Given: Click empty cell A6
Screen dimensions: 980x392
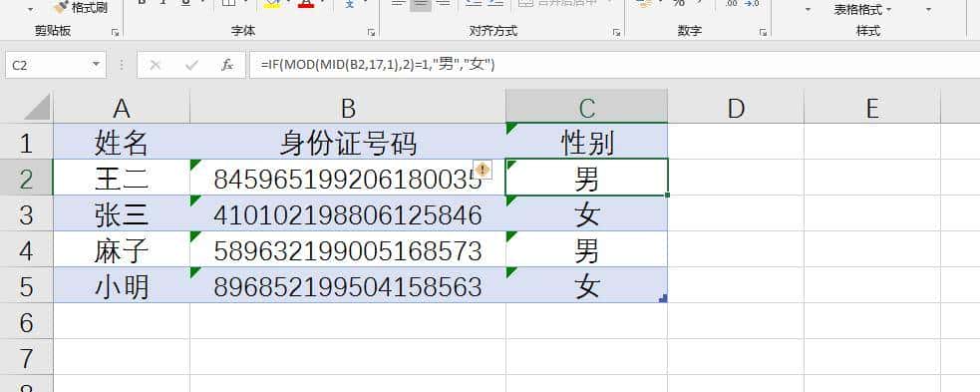Looking at the screenshot, I should (x=122, y=322).
